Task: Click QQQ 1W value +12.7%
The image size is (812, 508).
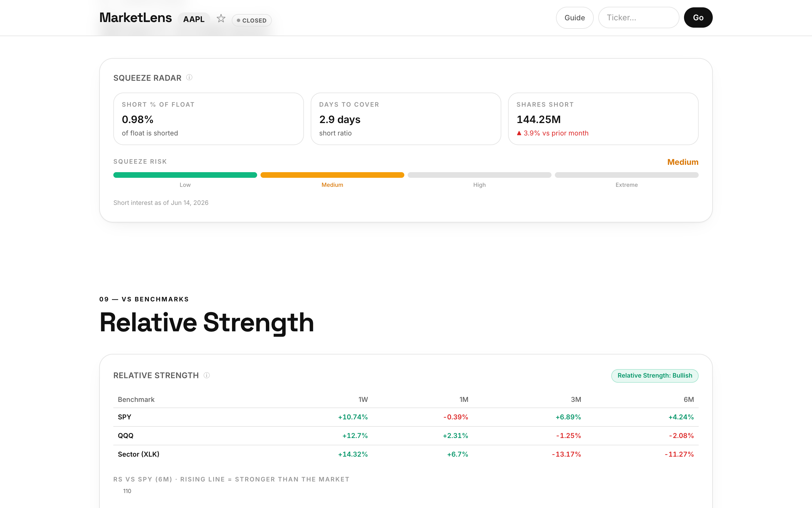Action: [x=355, y=436]
